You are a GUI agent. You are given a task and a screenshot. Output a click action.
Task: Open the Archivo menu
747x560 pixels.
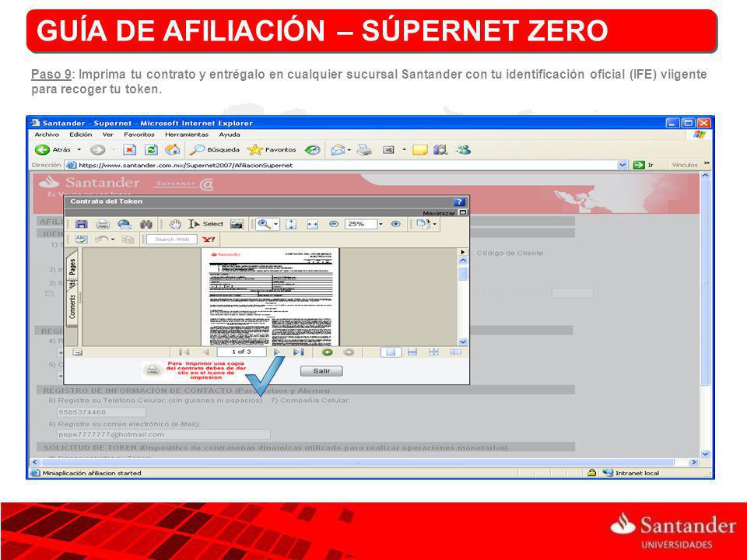[x=47, y=135]
